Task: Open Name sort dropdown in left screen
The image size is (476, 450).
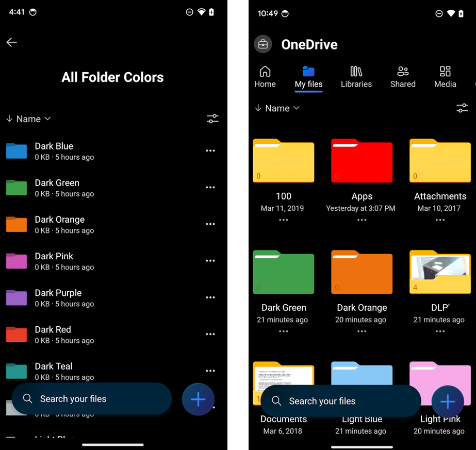Action: pyautogui.click(x=28, y=119)
